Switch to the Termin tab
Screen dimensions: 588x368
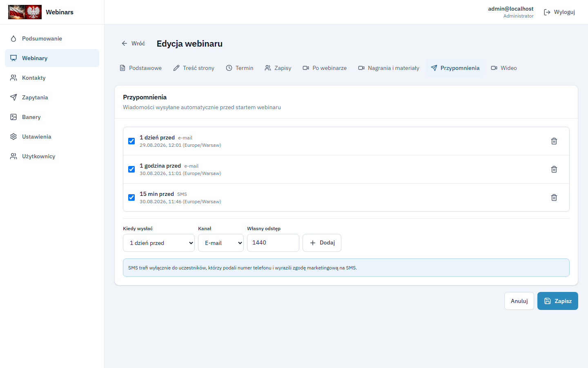click(240, 68)
